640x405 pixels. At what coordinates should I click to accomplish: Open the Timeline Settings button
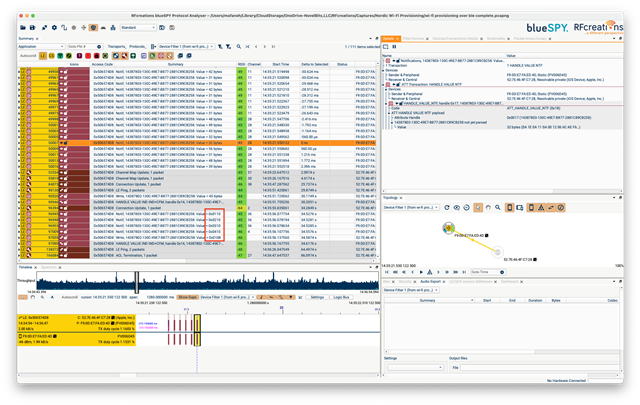[317, 297]
